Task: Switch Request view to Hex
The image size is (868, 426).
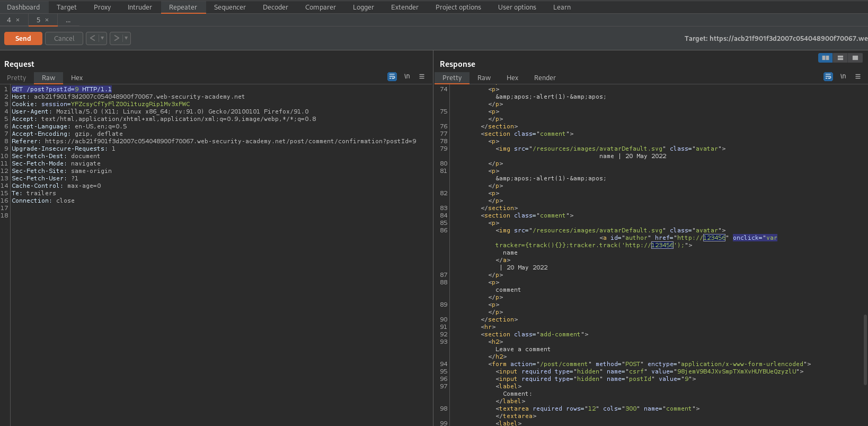Action: pyautogui.click(x=77, y=77)
